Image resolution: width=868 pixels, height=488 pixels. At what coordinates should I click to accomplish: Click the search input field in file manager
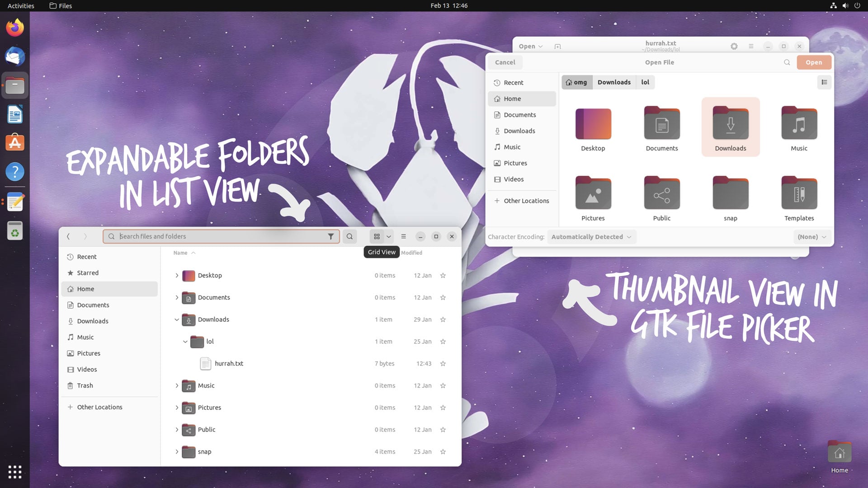pyautogui.click(x=221, y=236)
